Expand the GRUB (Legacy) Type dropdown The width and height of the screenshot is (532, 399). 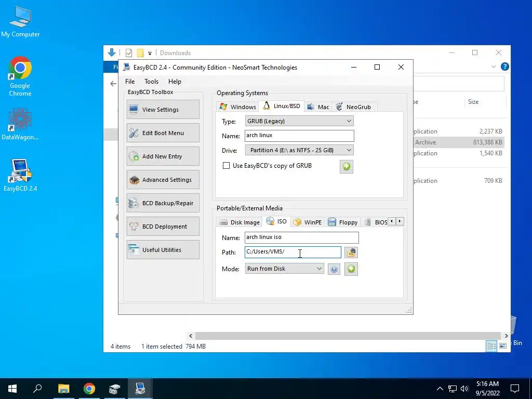click(299, 121)
